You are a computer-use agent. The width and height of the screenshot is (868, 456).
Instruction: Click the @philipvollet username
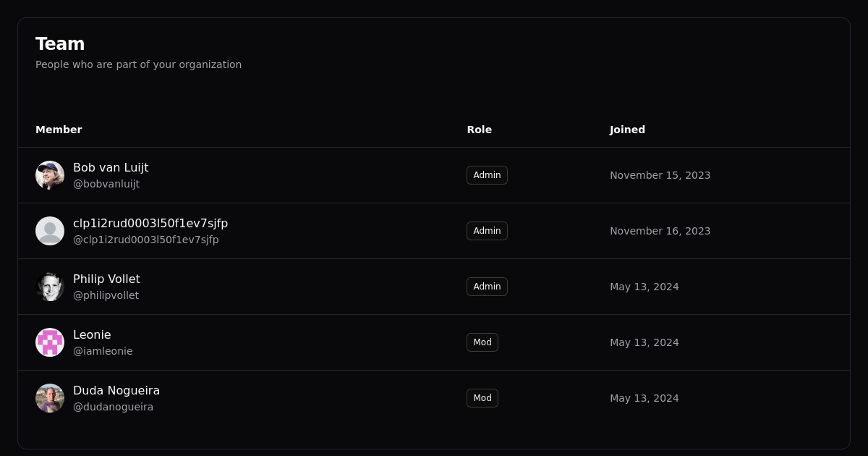[106, 295]
